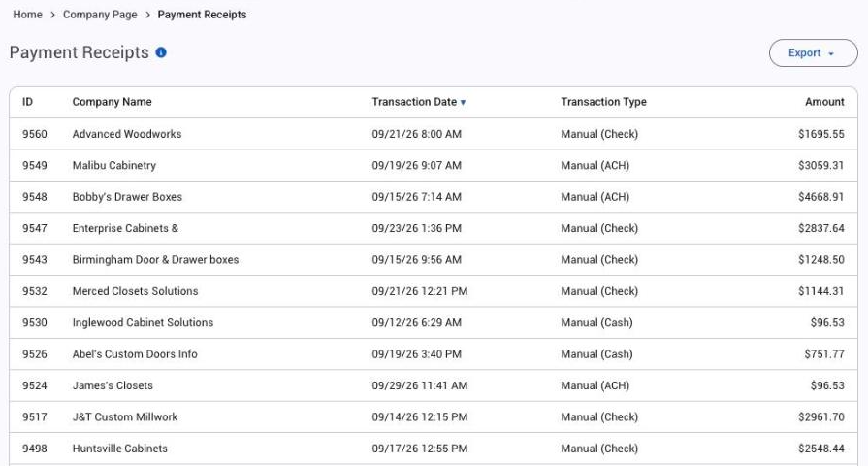
Task: Select Birmingham Door & Drawer boxes
Action: [155, 260]
